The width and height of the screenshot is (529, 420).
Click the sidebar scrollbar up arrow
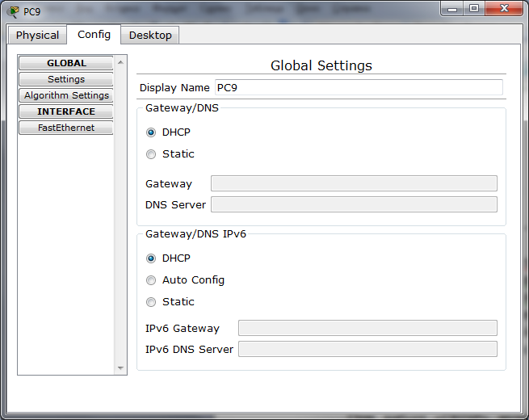tap(120, 62)
